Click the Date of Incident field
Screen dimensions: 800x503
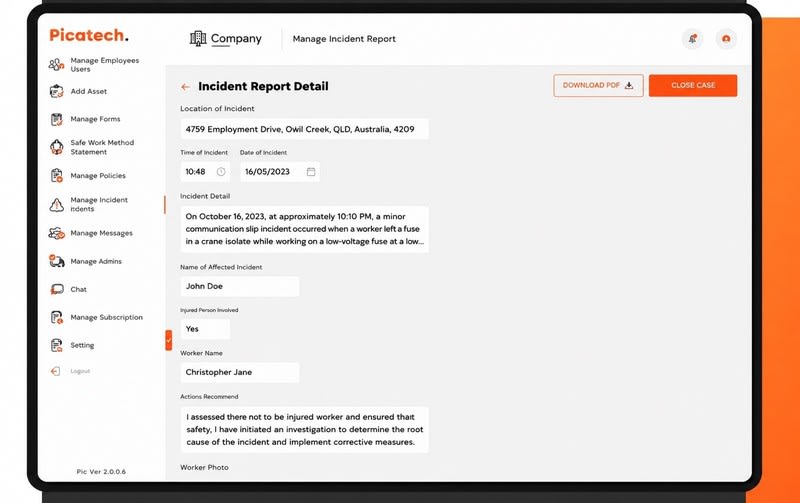coord(280,172)
